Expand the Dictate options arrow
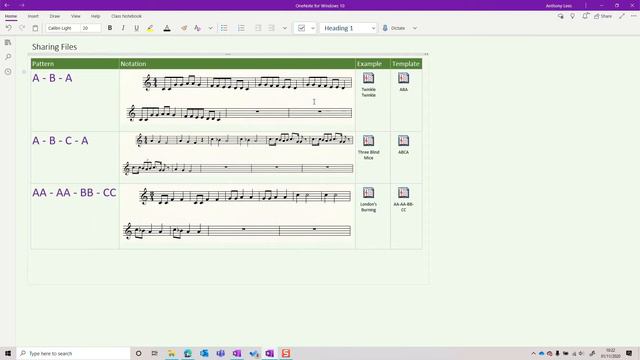Image resolution: width=640 pixels, height=360 pixels. tap(415, 28)
